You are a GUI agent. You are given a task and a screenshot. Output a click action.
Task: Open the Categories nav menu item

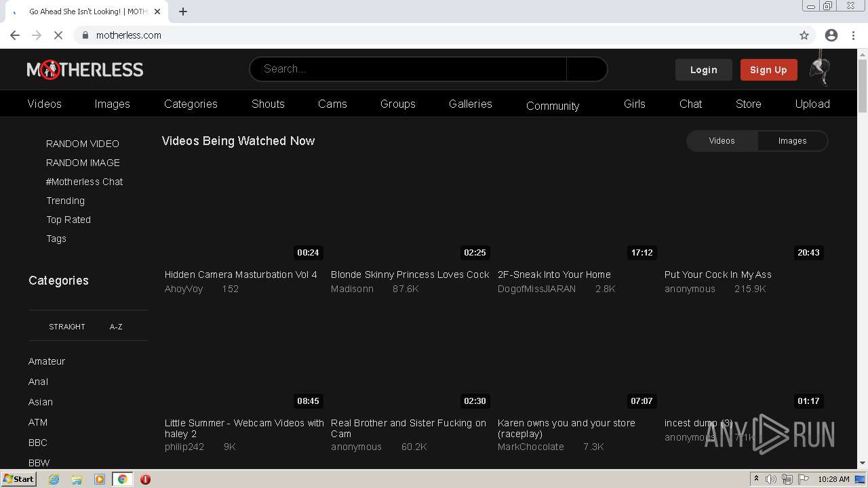click(191, 104)
